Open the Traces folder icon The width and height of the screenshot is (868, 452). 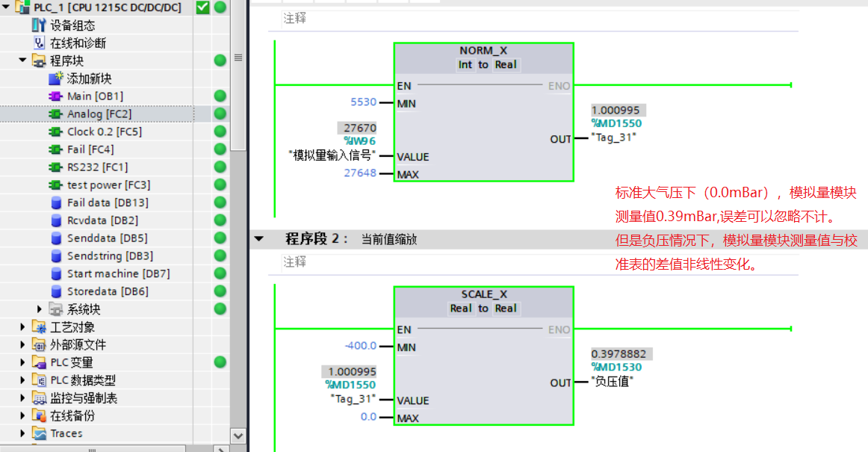tap(40, 433)
